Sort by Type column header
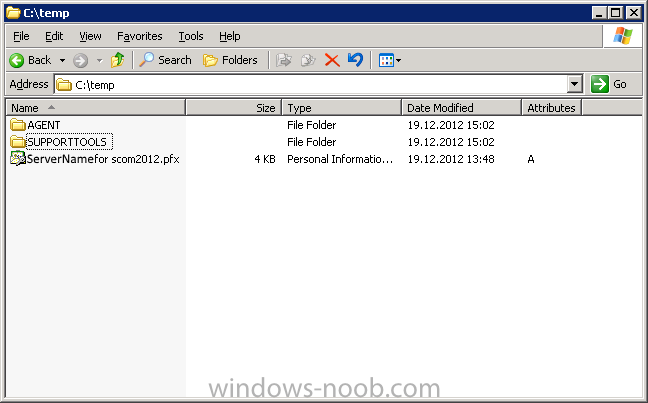This screenshot has height=403, width=648. click(341, 108)
